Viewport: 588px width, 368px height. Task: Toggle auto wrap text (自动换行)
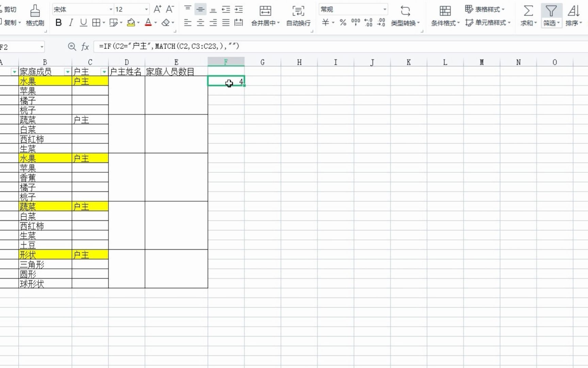click(298, 15)
